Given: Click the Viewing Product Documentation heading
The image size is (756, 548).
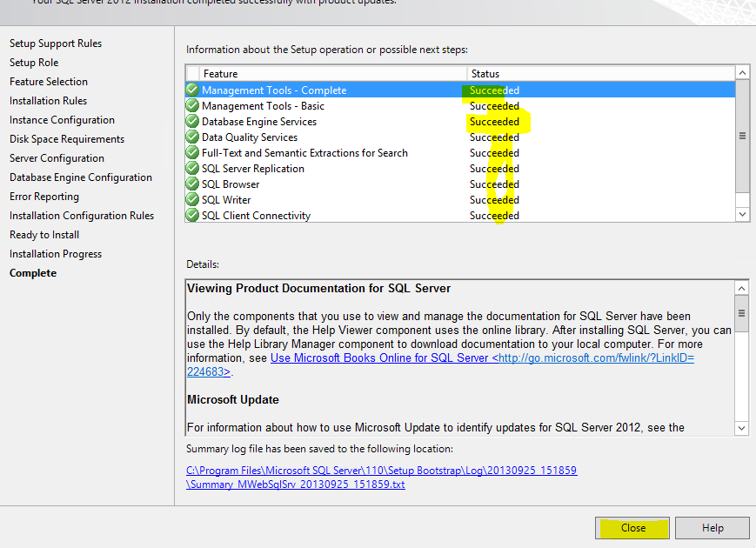Looking at the screenshot, I should pyautogui.click(x=318, y=288).
